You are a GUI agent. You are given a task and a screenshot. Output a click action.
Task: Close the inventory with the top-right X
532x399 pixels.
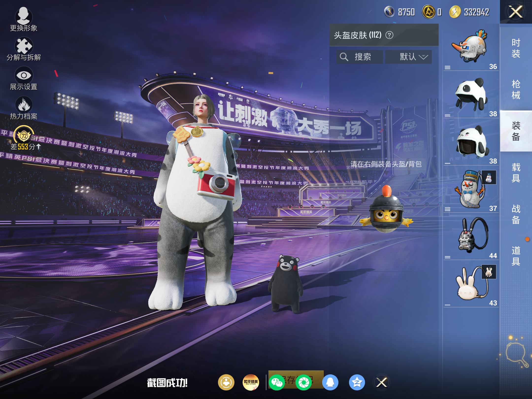(516, 12)
